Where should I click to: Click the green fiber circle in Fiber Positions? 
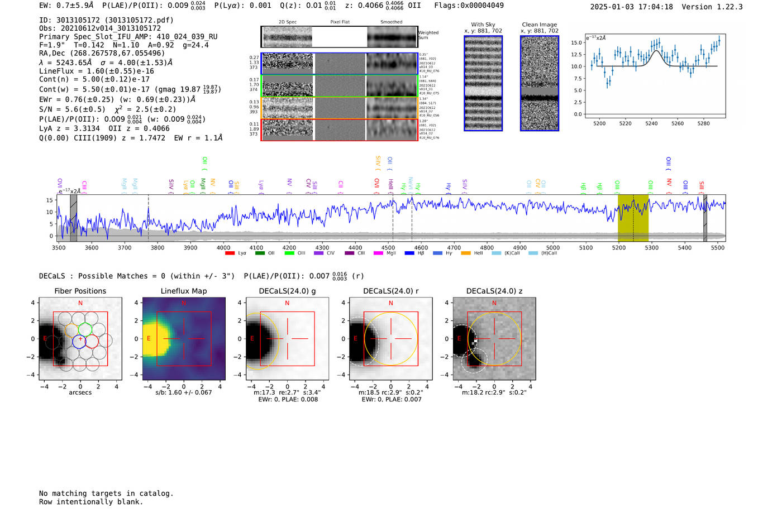pyautogui.click(x=85, y=329)
